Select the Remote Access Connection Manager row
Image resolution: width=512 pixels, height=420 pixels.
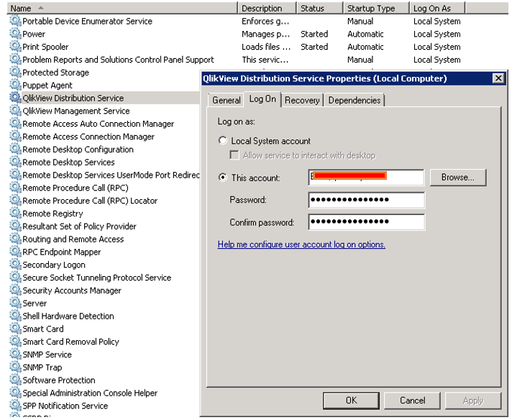[88, 136]
